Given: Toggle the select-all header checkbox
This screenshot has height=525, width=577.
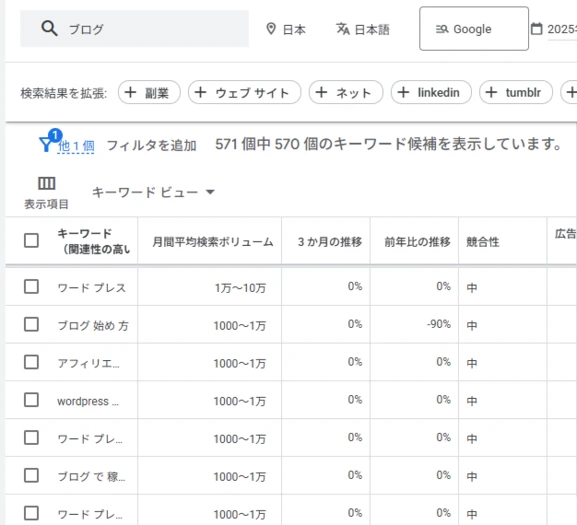Looking at the screenshot, I should click(x=31, y=241).
